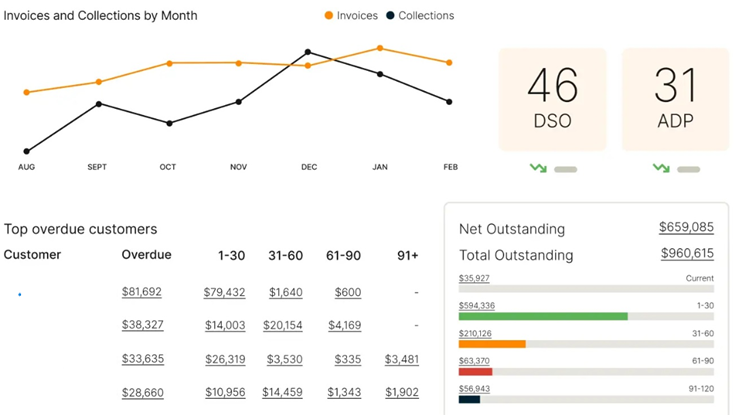Viewport: 736px width, 415px height.
Task: Click the 31-60 column header
Action: [285, 255]
